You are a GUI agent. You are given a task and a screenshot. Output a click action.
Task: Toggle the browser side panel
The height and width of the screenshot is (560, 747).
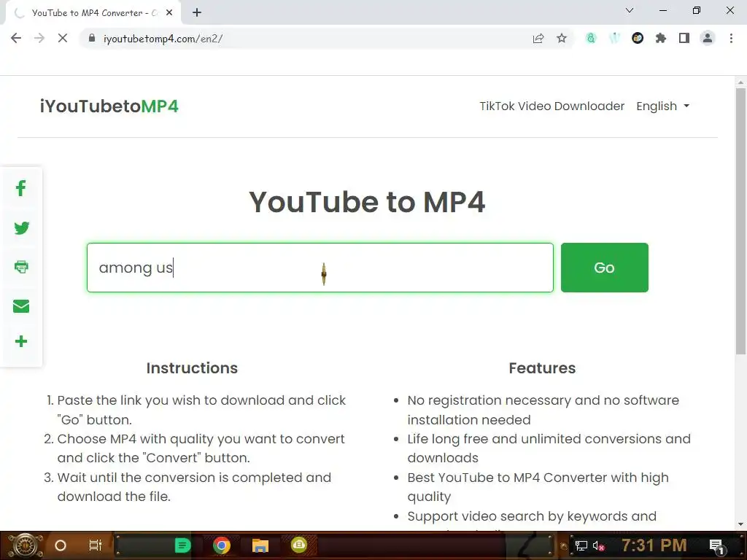coord(684,38)
